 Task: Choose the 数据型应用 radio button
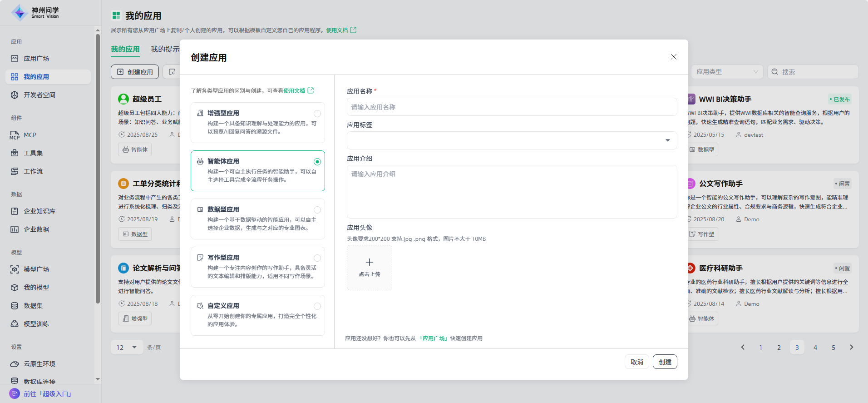[x=317, y=210]
